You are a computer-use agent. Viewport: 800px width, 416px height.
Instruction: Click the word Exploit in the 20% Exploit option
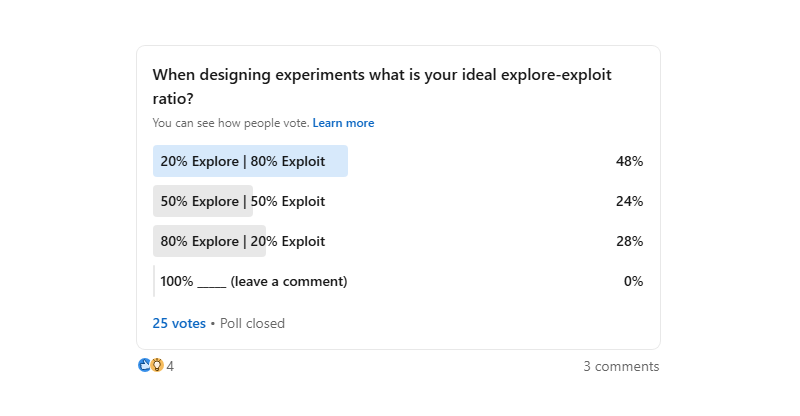coord(303,241)
